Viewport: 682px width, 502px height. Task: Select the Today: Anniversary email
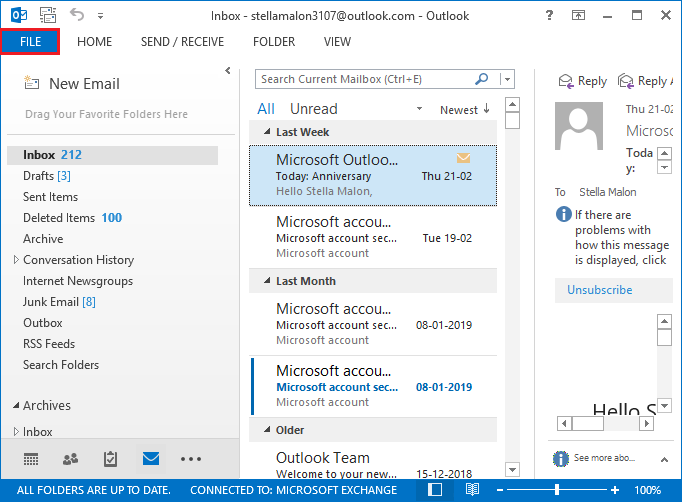[x=373, y=175]
